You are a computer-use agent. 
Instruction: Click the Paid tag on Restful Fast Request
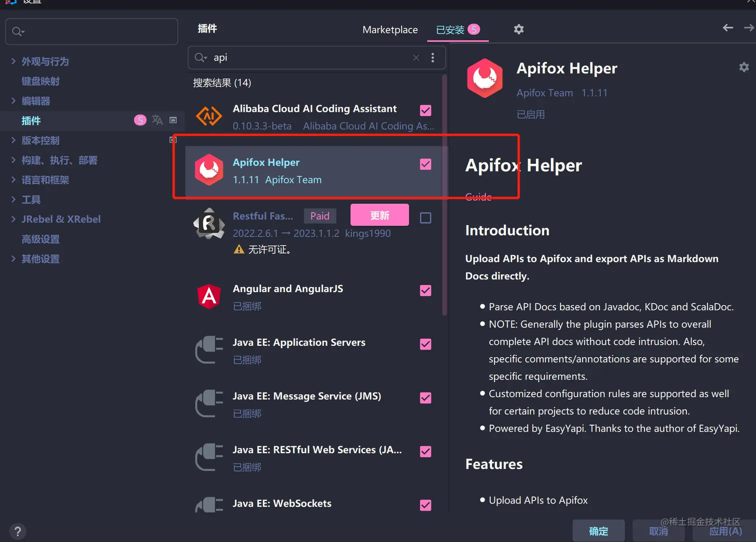pyautogui.click(x=320, y=216)
